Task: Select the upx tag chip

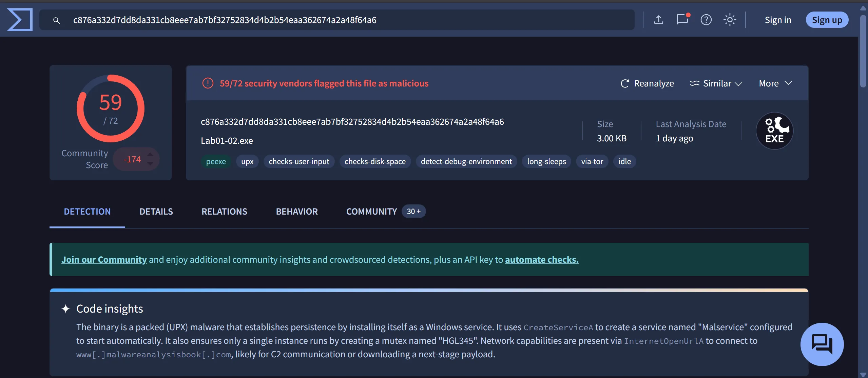Action: click(247, 162)
